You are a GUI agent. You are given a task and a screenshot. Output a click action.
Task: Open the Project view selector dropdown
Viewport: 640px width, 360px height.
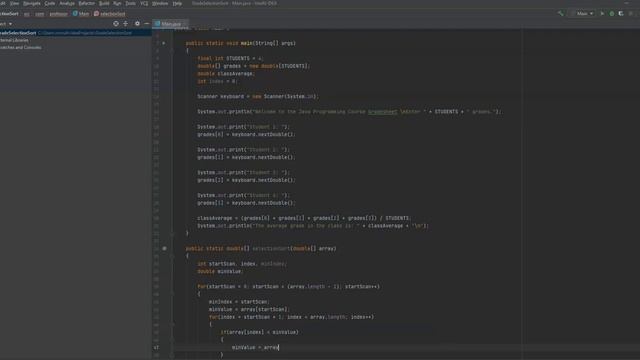pos(6,24)
